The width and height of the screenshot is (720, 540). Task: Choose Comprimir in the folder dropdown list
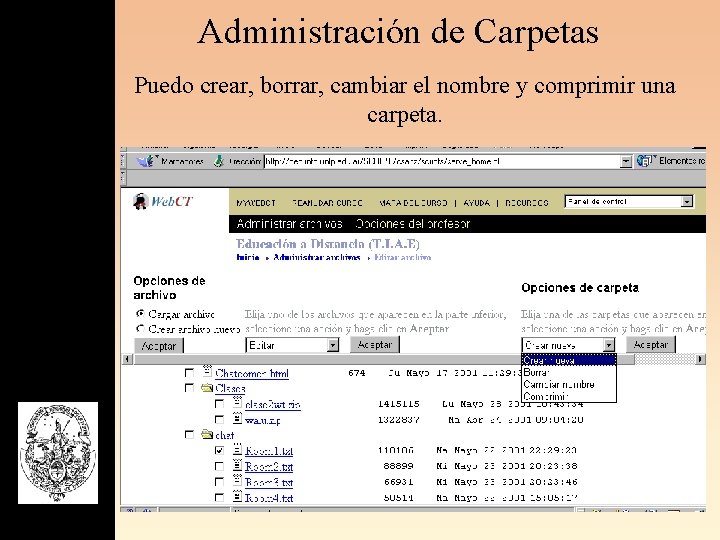pos(568,396)
